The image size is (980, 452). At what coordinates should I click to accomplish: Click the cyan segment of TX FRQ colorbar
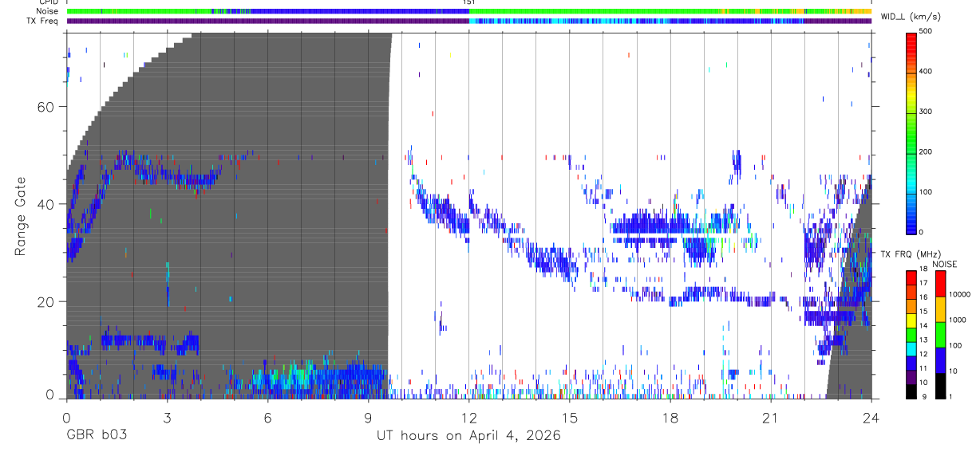click(911, 349)
